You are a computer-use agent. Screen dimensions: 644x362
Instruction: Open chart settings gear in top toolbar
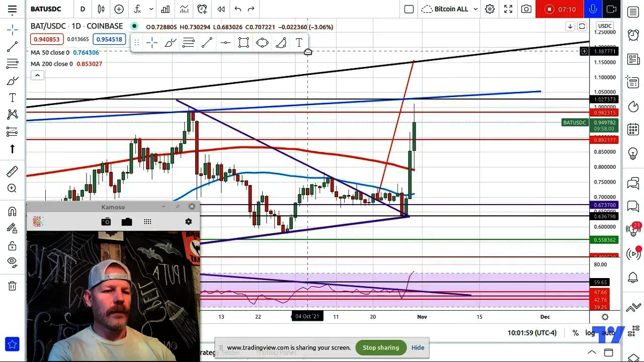click(490, 9)
